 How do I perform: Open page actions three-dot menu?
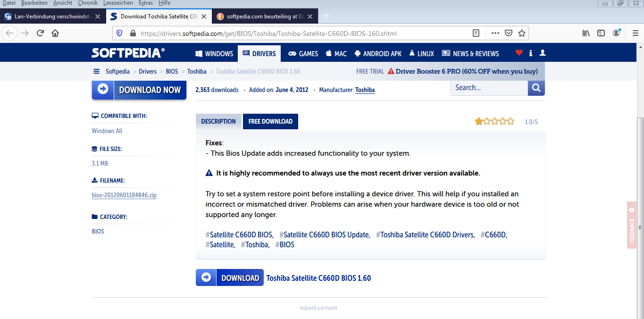tap(495, 33)
